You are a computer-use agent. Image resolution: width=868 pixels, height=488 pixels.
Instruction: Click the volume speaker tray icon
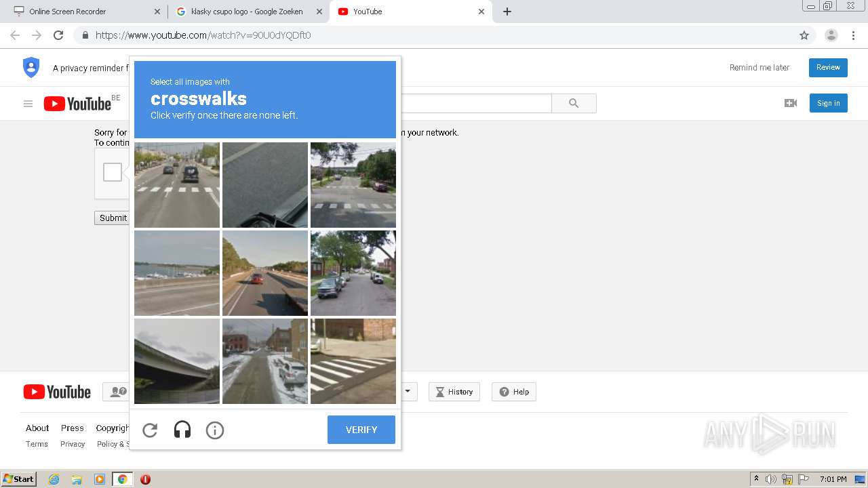771,479
